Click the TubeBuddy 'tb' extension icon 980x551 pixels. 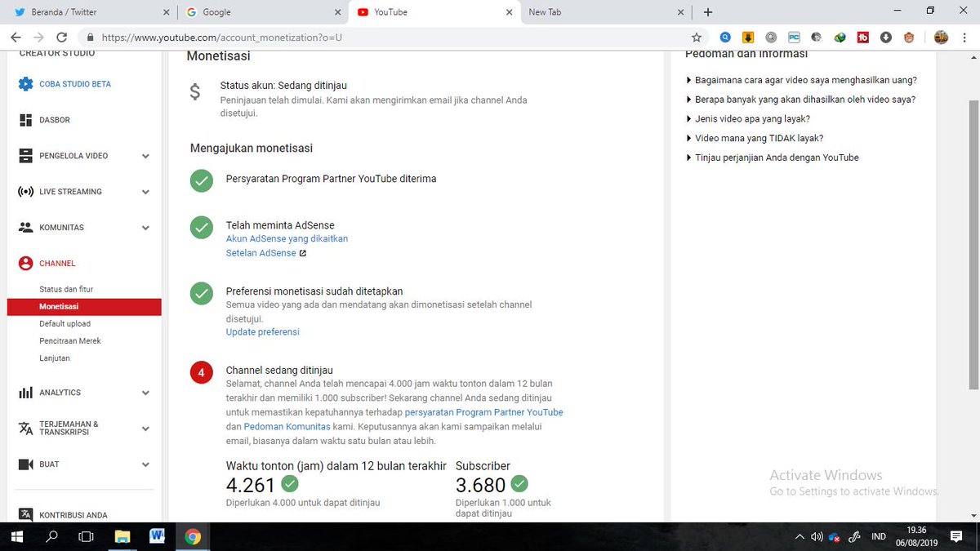[862, 38]
